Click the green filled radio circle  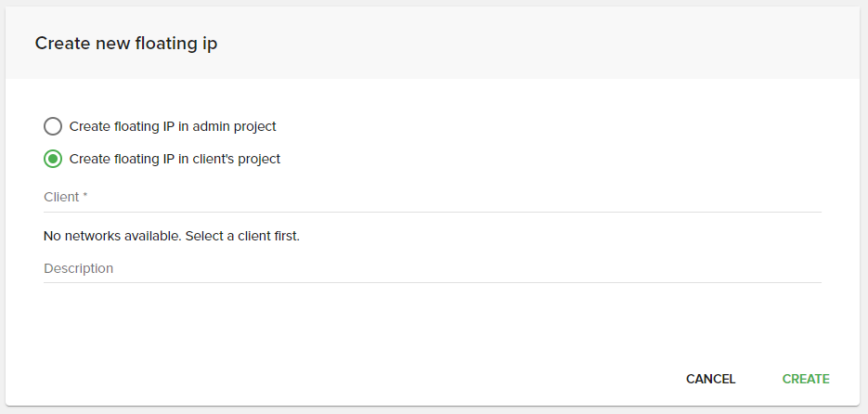53,159
